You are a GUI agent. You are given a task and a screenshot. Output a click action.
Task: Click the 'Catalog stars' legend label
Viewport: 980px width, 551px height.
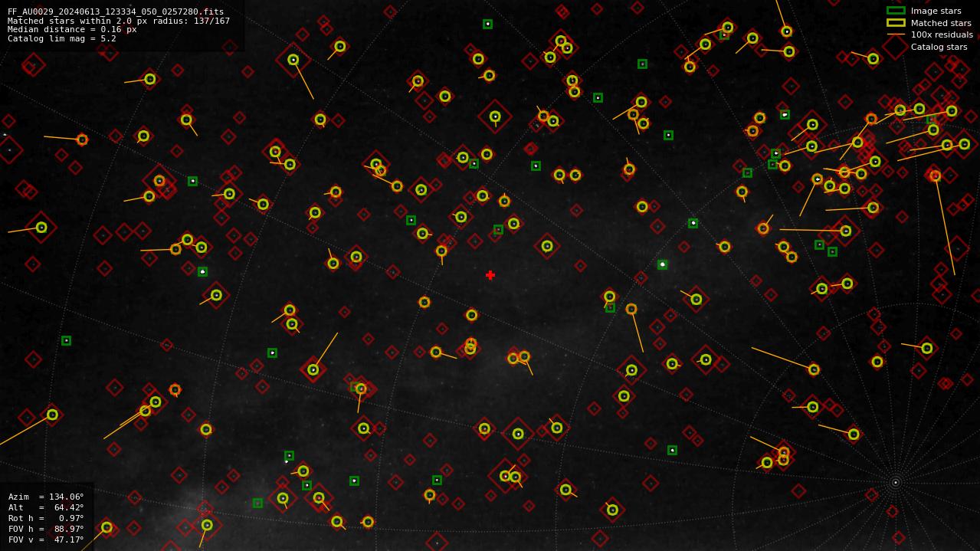[x=939, y=47]
